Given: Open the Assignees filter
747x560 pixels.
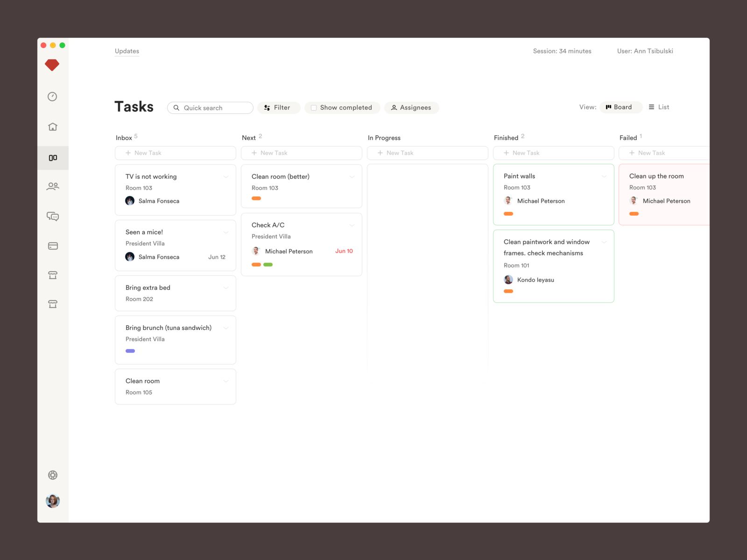Looking at the screenshot, I should (411, 108).
